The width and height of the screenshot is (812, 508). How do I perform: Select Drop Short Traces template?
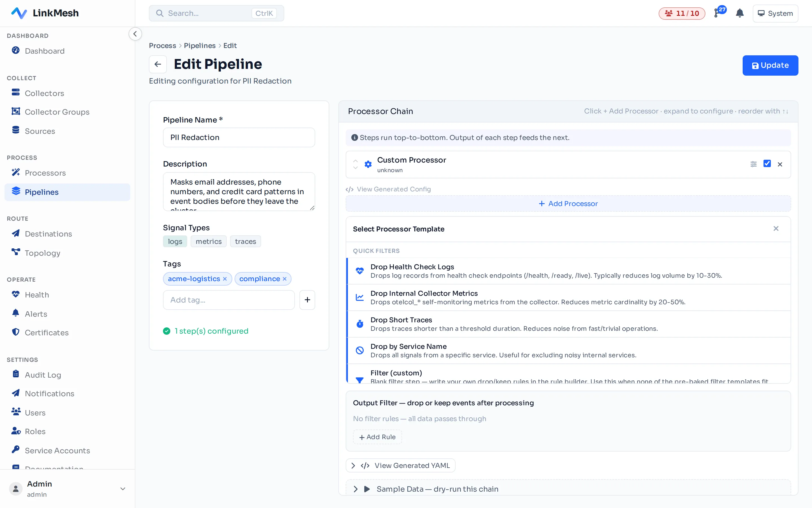(x=568, y=324)
